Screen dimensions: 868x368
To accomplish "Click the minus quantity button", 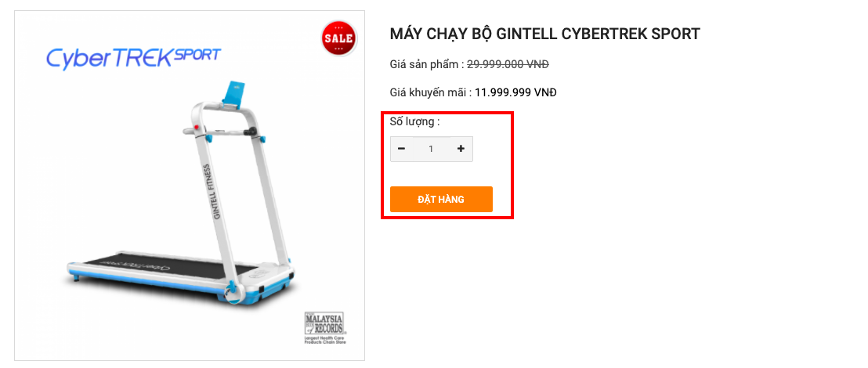I will coord(402,149).
